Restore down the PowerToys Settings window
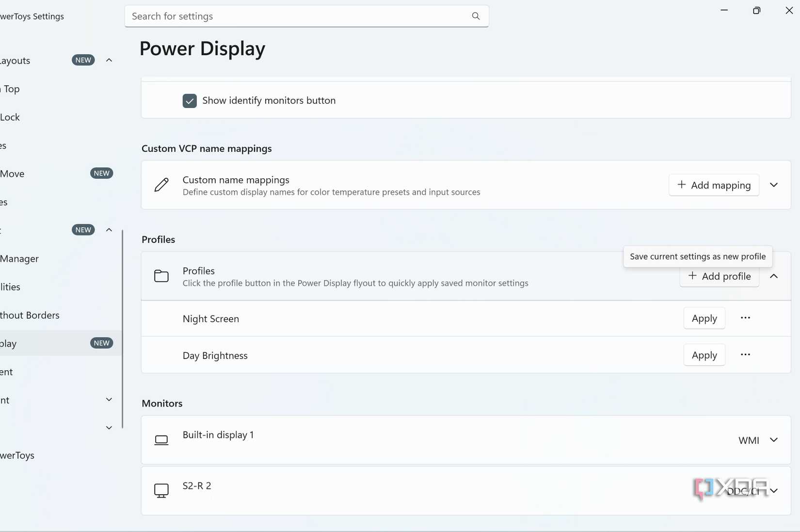The image size is (800, 532). [756, 10]
